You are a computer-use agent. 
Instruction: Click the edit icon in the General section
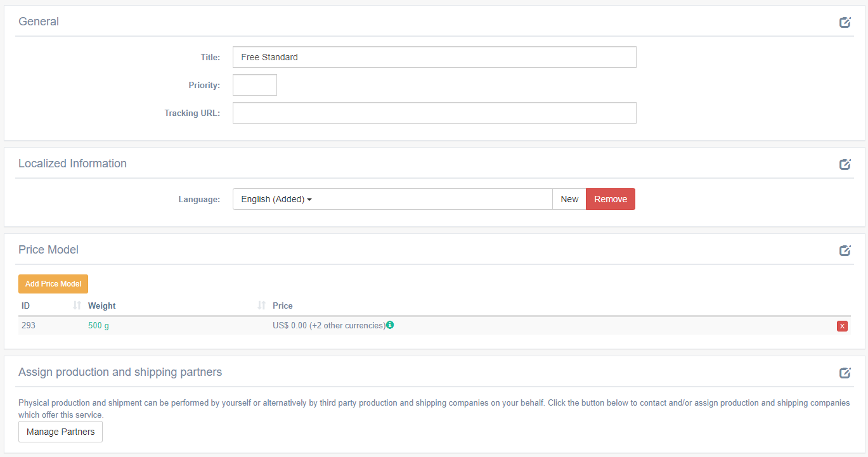pyautogui.click(x=845, y=22)
